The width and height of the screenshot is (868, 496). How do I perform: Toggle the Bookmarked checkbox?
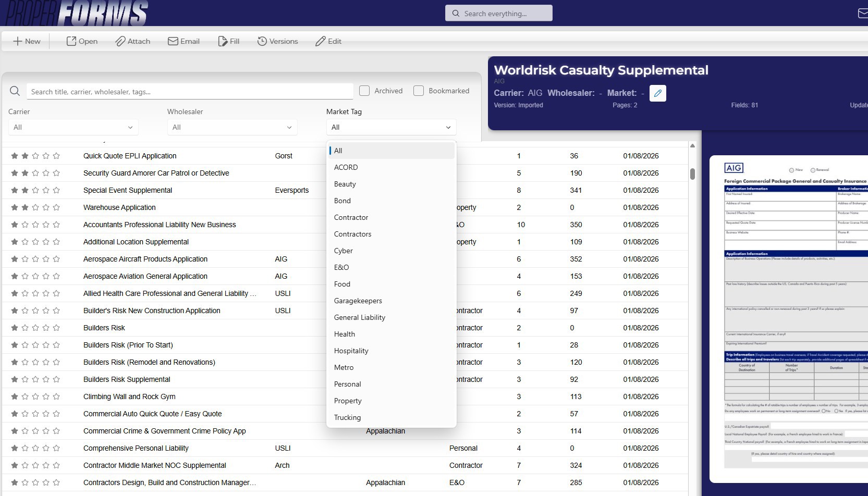(419, 91)
